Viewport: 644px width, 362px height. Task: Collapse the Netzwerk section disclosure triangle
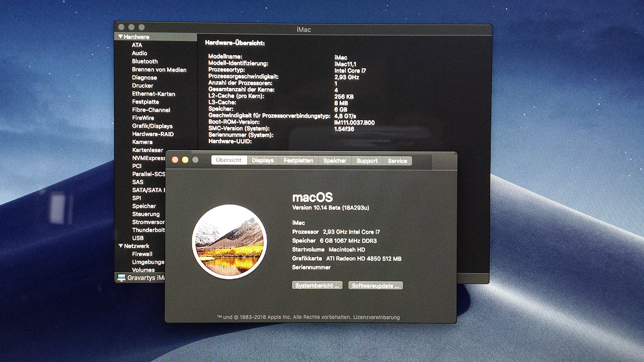tap(120, 246)
